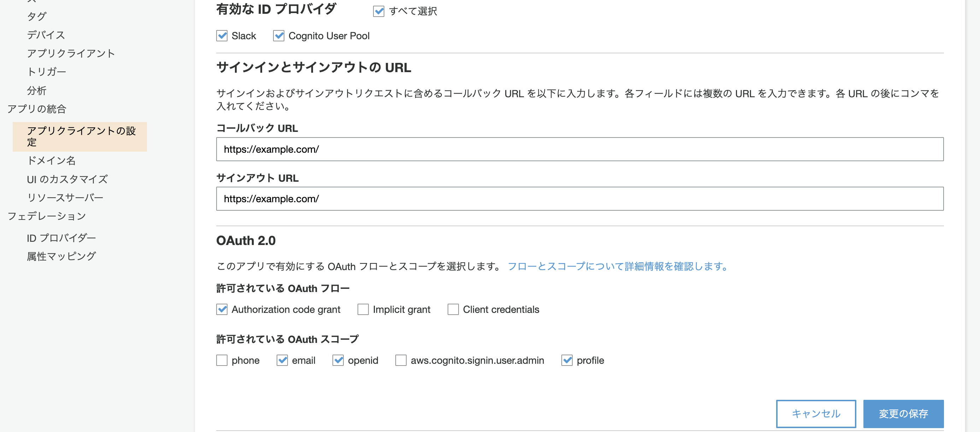Click the コールバック URL input field

coord(579,149)
